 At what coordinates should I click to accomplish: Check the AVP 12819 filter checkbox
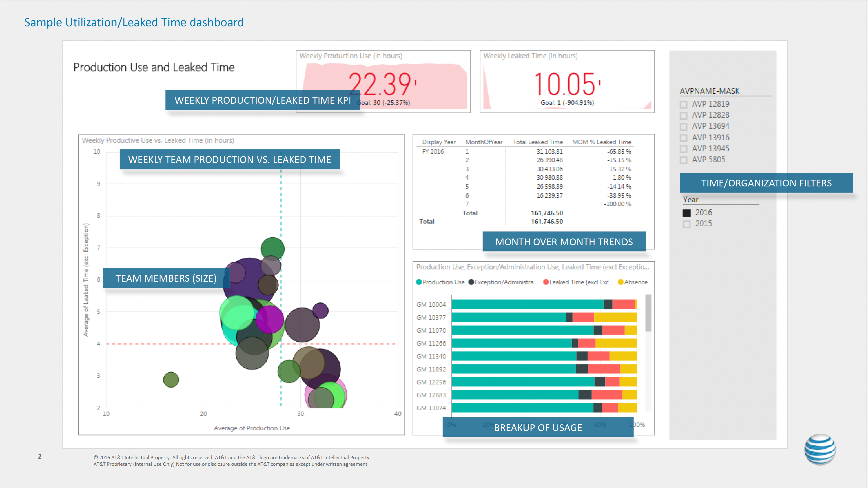pyautogui.click(x=683, y=105)
